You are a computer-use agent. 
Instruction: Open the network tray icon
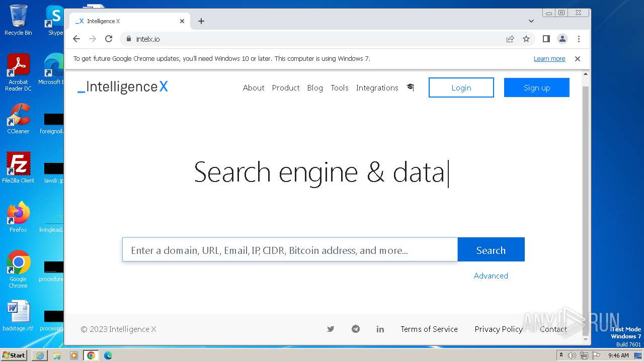(x=584, y=355)
